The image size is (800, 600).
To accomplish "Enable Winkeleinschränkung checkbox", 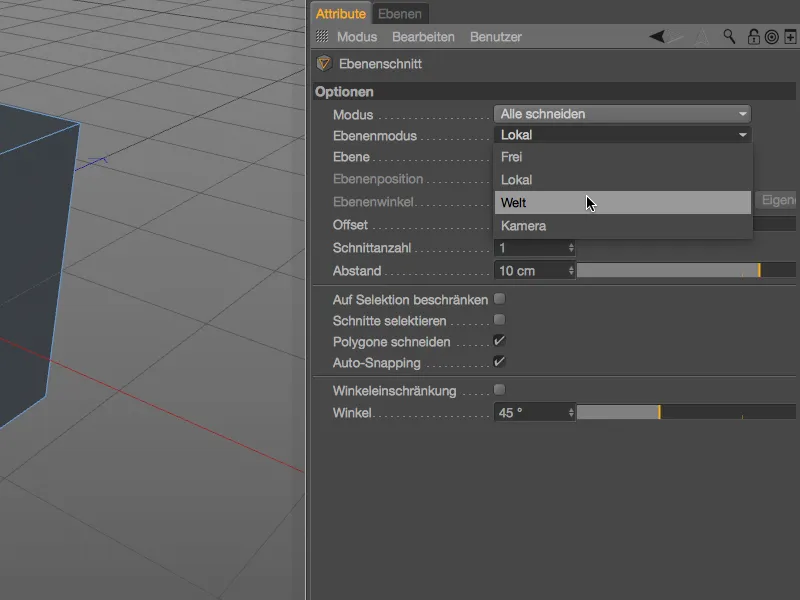I will (499, 390).
